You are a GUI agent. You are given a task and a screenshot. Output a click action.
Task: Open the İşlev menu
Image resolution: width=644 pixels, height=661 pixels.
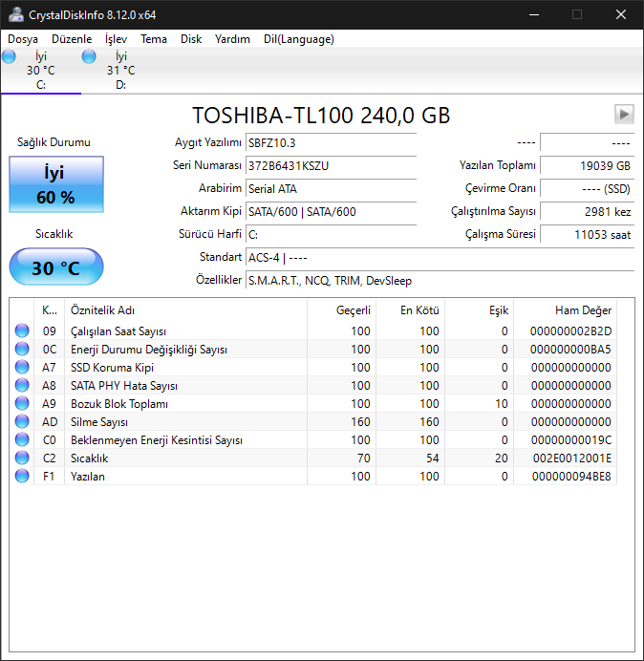[116, 39]
